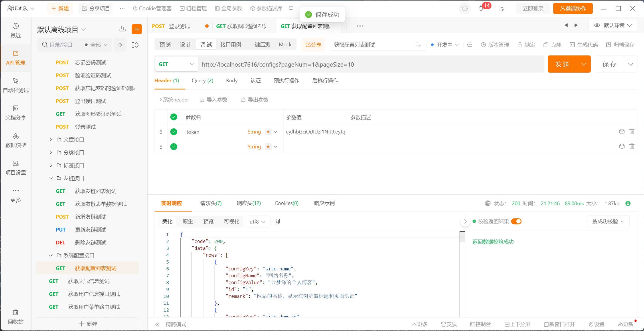
Task: Open the 响应头(12) response tab
Action: 249,203
